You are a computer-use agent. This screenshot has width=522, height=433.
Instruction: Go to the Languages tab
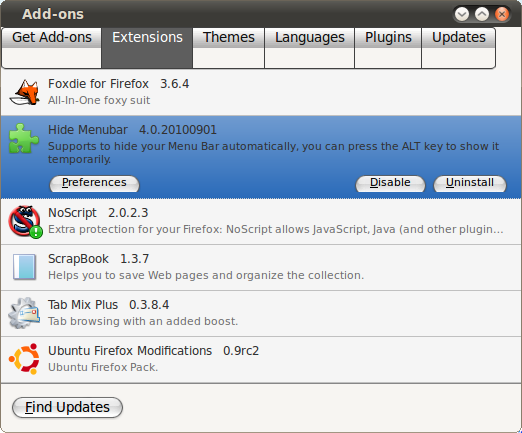[310, 48]
